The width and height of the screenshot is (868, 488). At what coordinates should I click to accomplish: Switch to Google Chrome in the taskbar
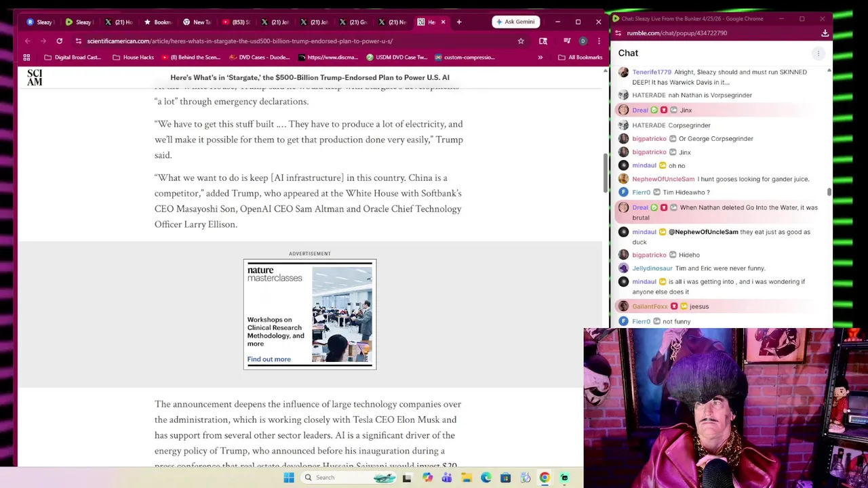[x=545, y=478]
